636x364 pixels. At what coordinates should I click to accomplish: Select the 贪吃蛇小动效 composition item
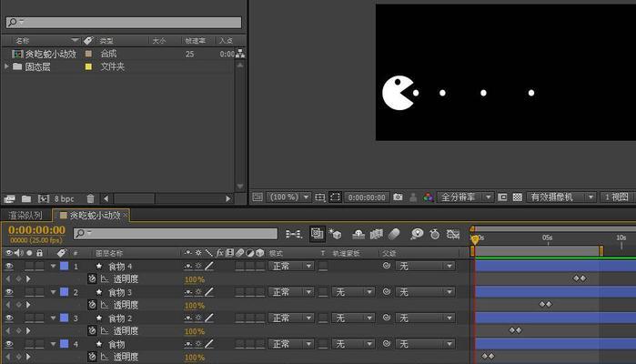pyautogui.click(x=50, y=54)
